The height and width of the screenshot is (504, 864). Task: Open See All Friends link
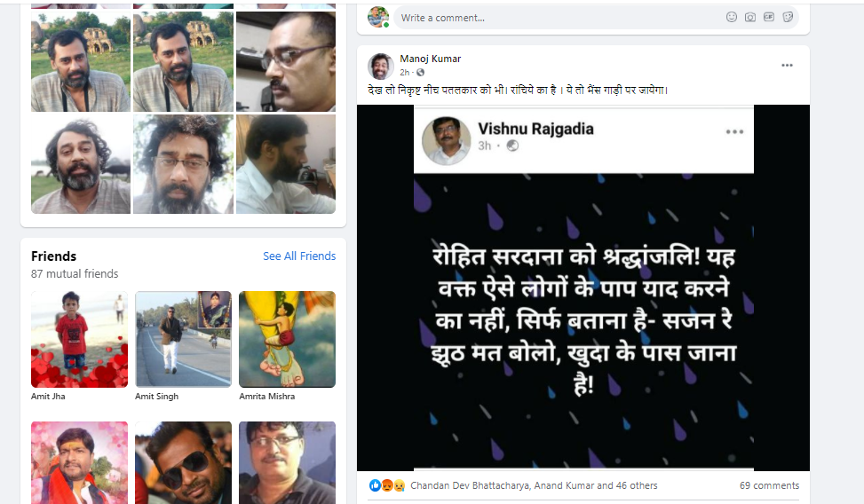tap(299, 256)
